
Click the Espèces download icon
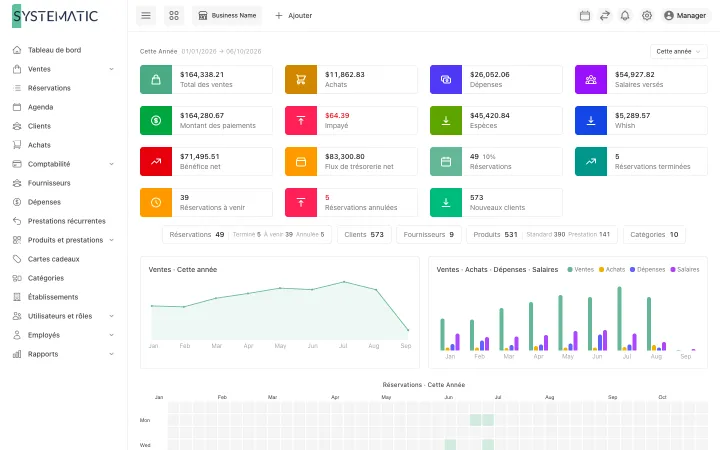(x=446, y=120)
